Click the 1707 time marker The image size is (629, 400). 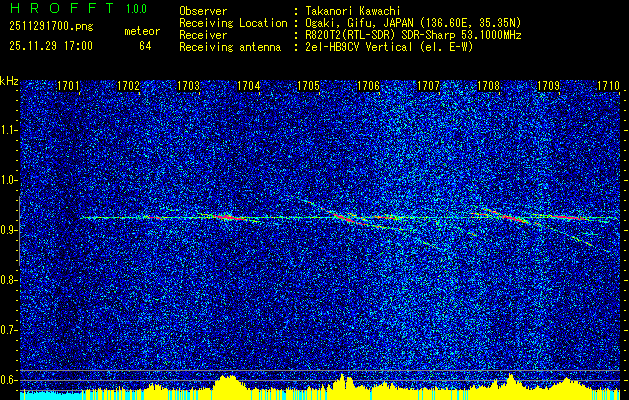click(x=428, y=86)
